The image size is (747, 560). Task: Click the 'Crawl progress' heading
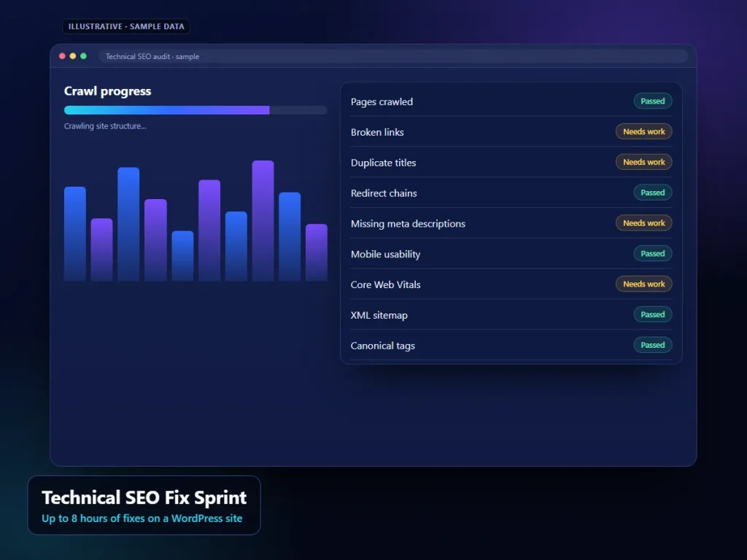click(108, 91)
